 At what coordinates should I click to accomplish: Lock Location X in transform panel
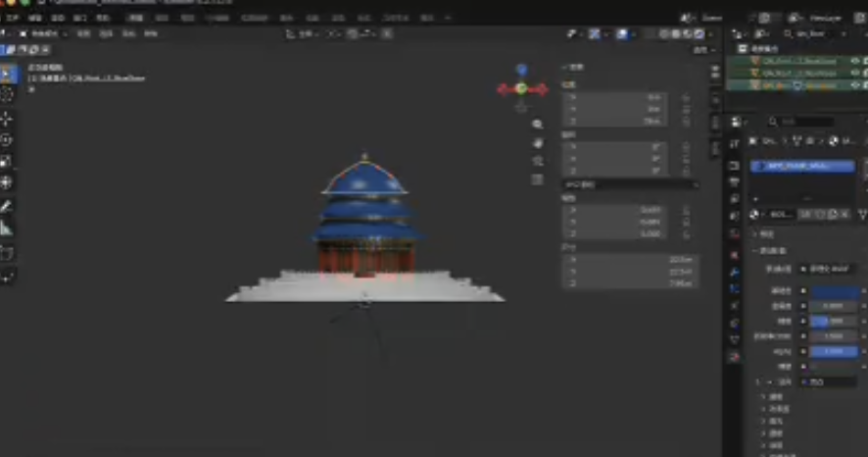(686, 97)
